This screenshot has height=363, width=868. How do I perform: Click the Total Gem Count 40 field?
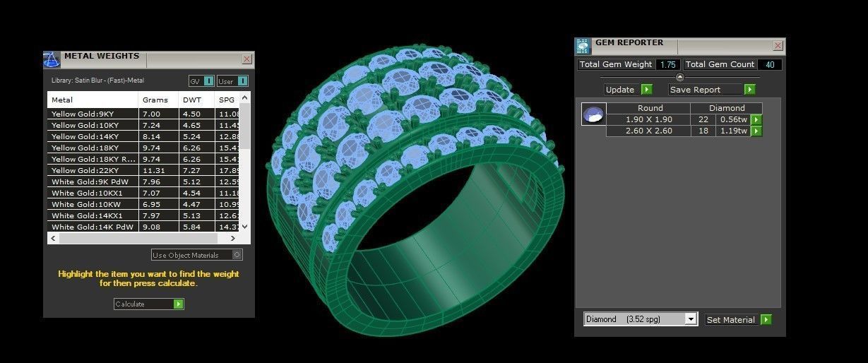tap(770, 64)
